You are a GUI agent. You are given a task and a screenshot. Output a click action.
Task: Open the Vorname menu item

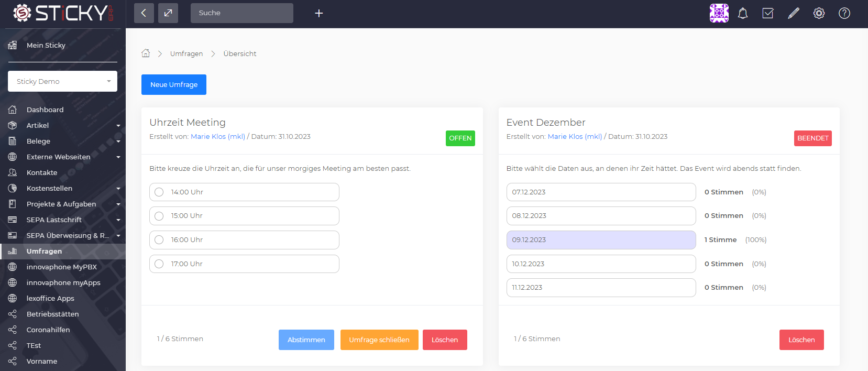click(x=42, y=361)
